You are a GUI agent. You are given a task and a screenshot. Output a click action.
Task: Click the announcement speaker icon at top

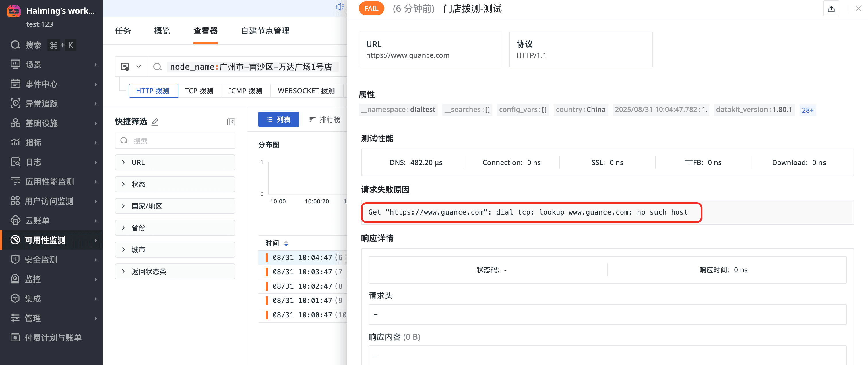click(339, 7)
